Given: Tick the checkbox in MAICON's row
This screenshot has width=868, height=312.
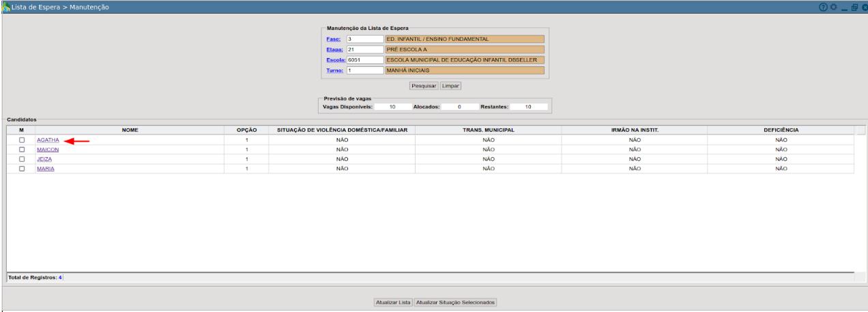Looking at the screenshot, I should point(22,150).
